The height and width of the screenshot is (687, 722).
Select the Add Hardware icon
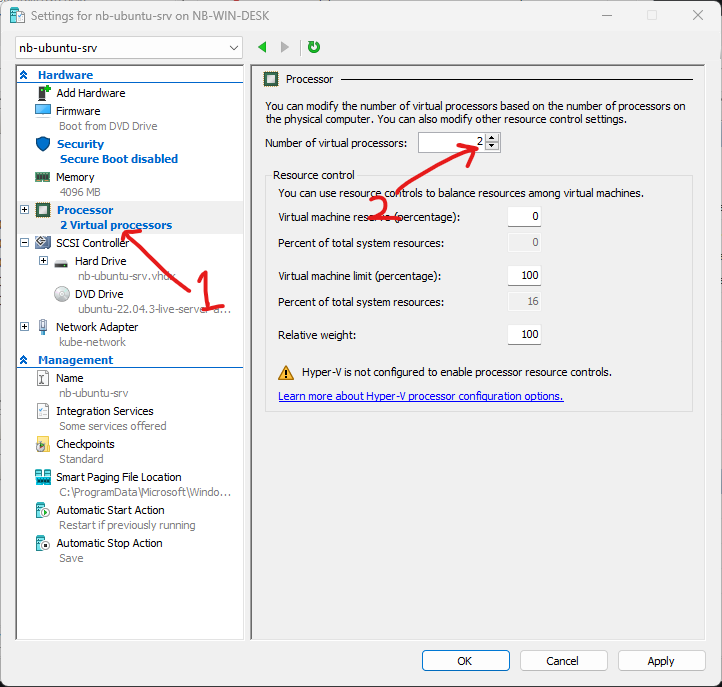(x=43, y=93)
